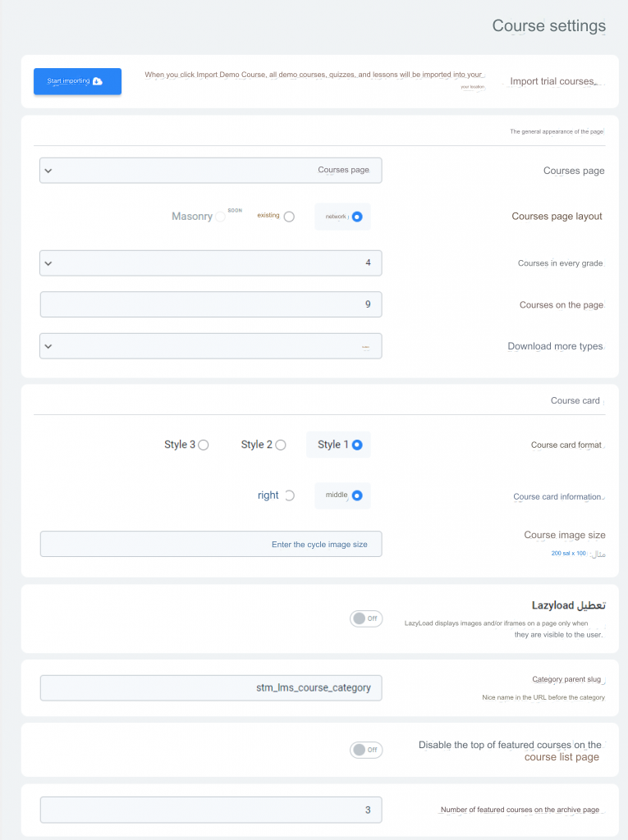628x840 pixels.
Task: Toggle the Lazyload switch
Action: (366, 619)
